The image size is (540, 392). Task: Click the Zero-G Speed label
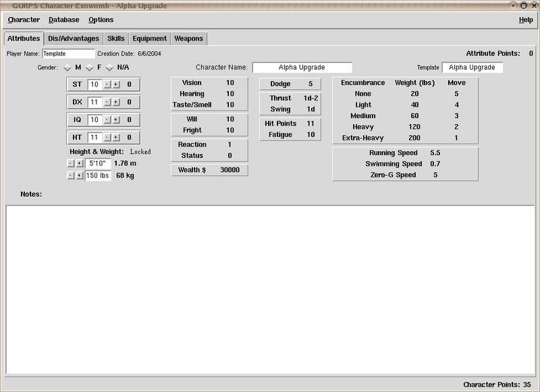pos(393,175)
